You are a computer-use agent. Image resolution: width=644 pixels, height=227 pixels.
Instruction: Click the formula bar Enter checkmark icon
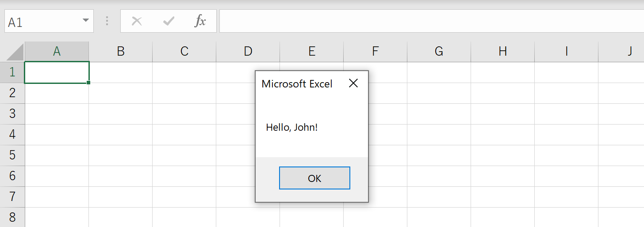(169, 21)
